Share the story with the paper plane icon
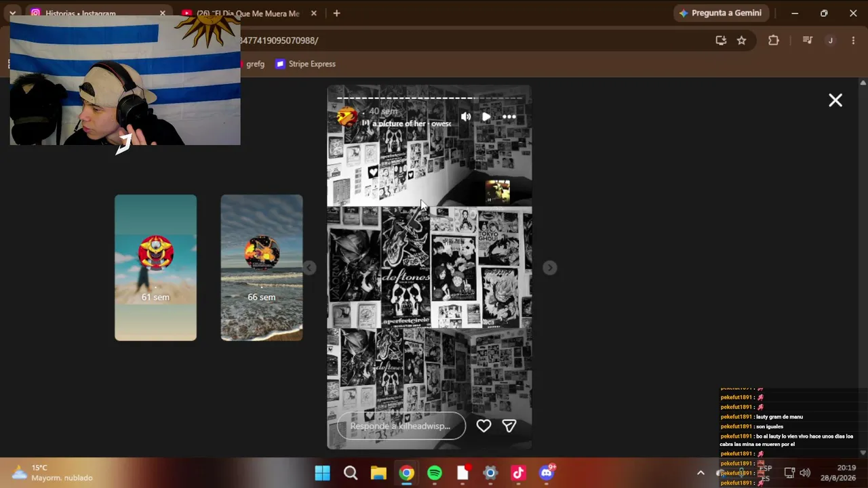The height and width of the screenshot is (488, 868). [509, 426]
